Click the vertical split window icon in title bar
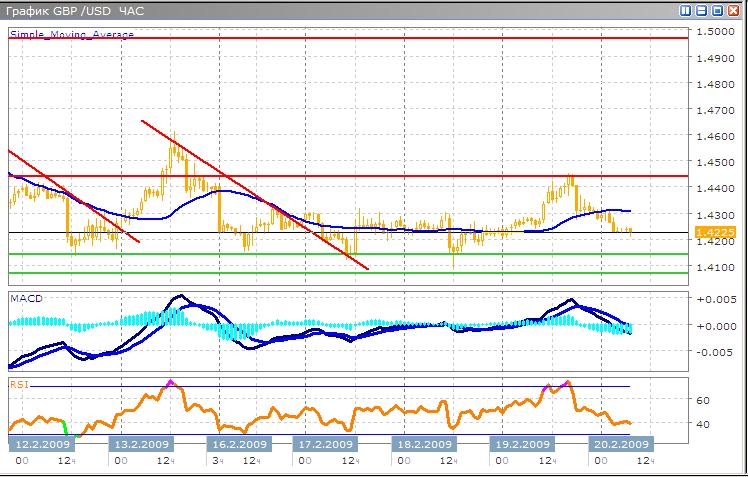The image size is (748, 477). (686, 11)
